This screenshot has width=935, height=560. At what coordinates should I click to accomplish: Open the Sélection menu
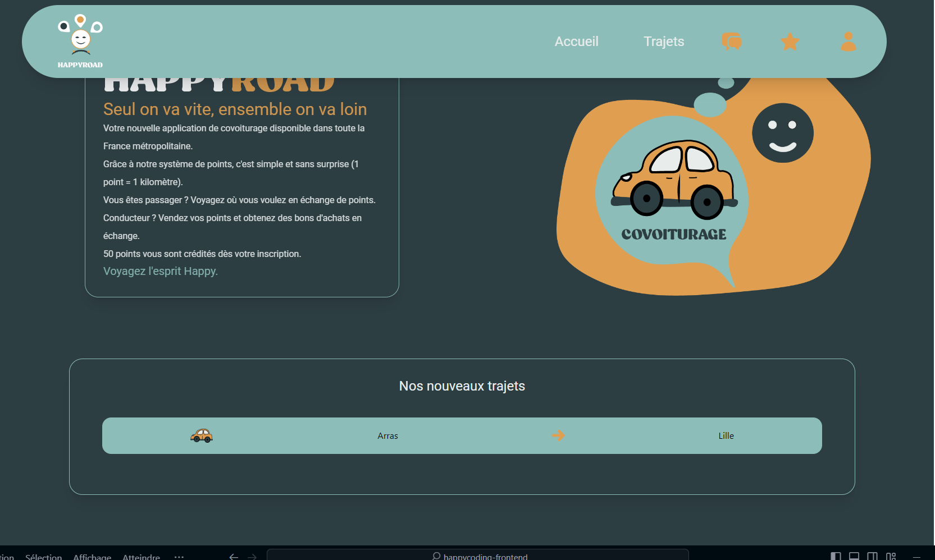coord(44,556)
